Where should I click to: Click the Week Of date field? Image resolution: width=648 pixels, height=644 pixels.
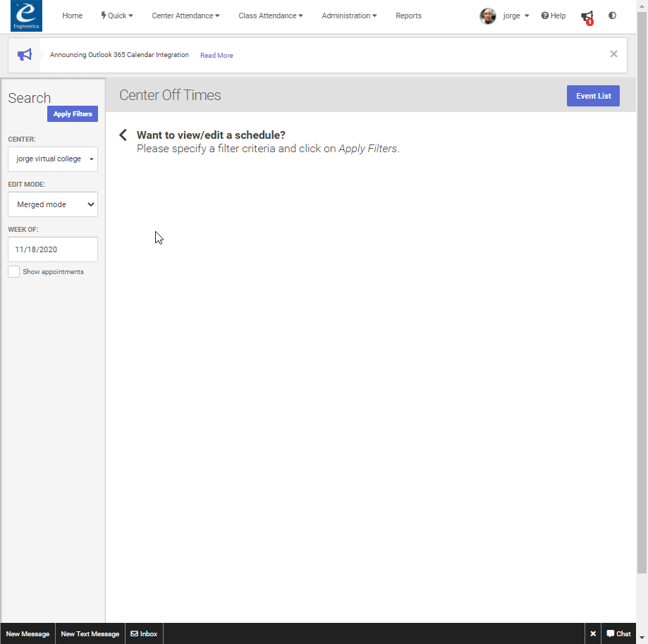(x=53, y=249)
